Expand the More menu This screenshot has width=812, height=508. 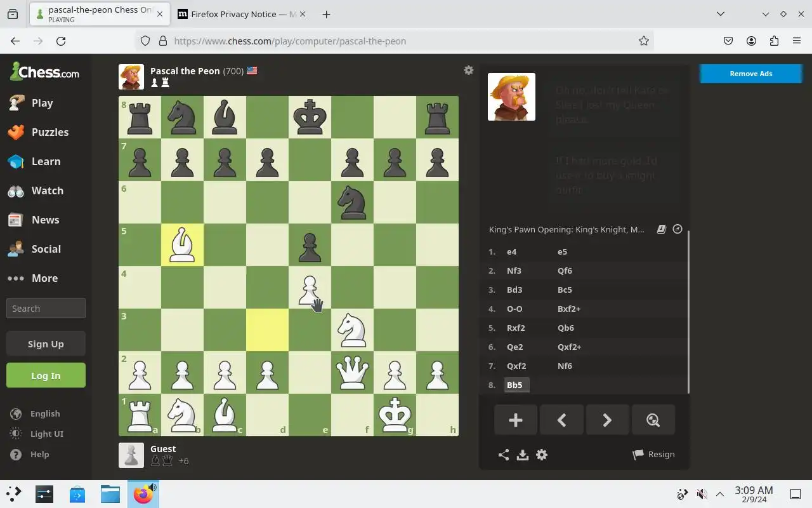46,278
